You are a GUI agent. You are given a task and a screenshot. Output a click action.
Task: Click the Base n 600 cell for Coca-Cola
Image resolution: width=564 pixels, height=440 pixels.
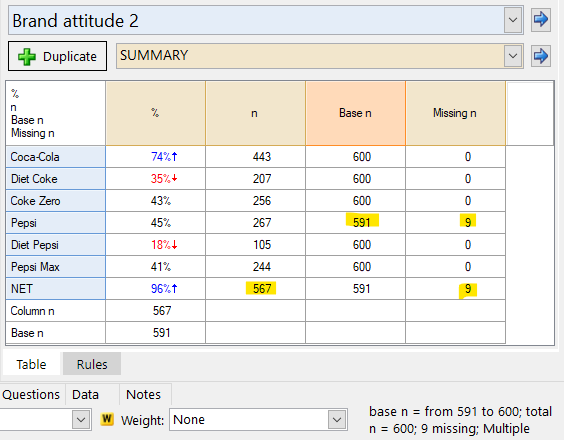coord(355,157)
